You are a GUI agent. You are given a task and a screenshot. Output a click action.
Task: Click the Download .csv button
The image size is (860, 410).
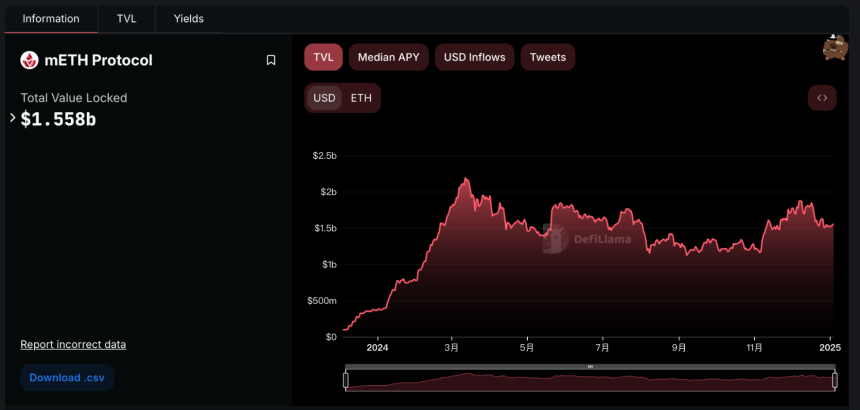pos(67,378)
